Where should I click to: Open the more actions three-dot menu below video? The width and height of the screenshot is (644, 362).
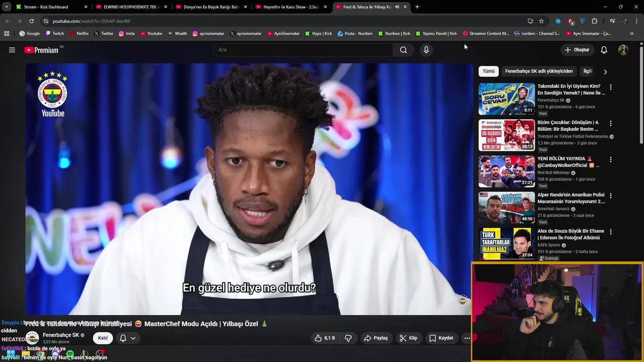pyautogui.click(x=467, y=338)
